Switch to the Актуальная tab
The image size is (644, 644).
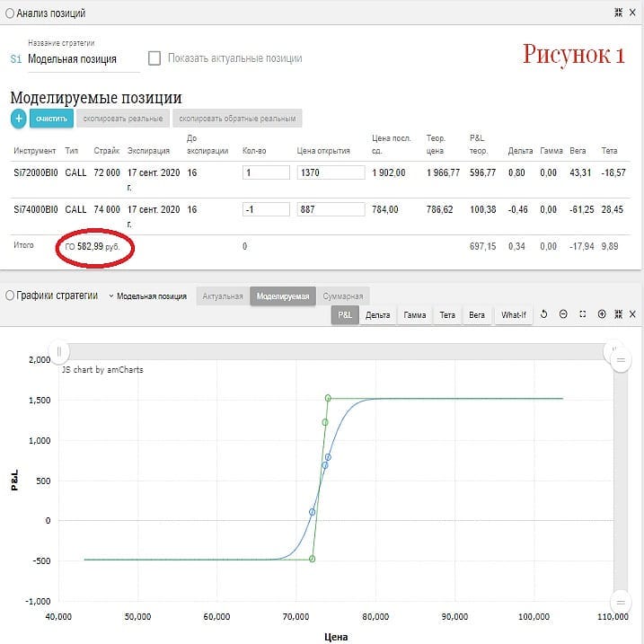[223, 296]
